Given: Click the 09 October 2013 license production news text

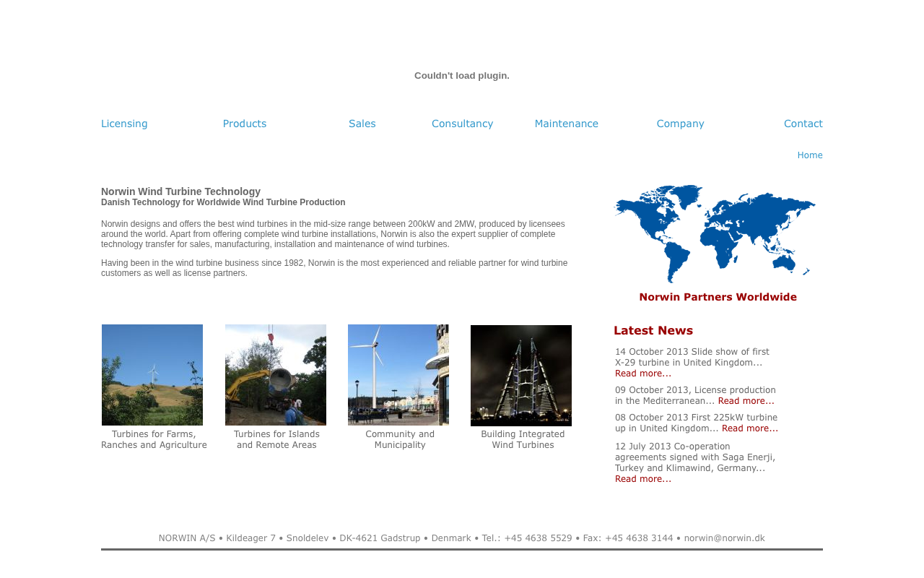Looking at the screenshot, I should [695, 395].
